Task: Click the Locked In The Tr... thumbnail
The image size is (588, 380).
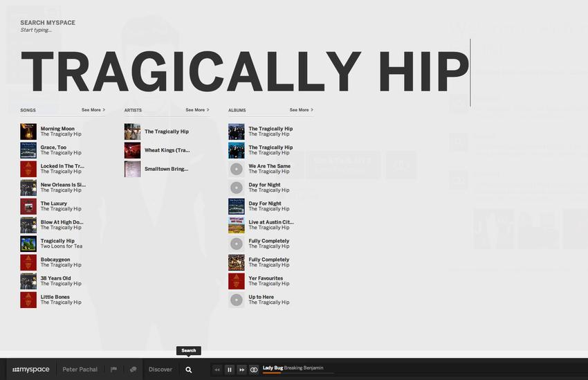Action: pyautogui.click(x=28, y=169)
